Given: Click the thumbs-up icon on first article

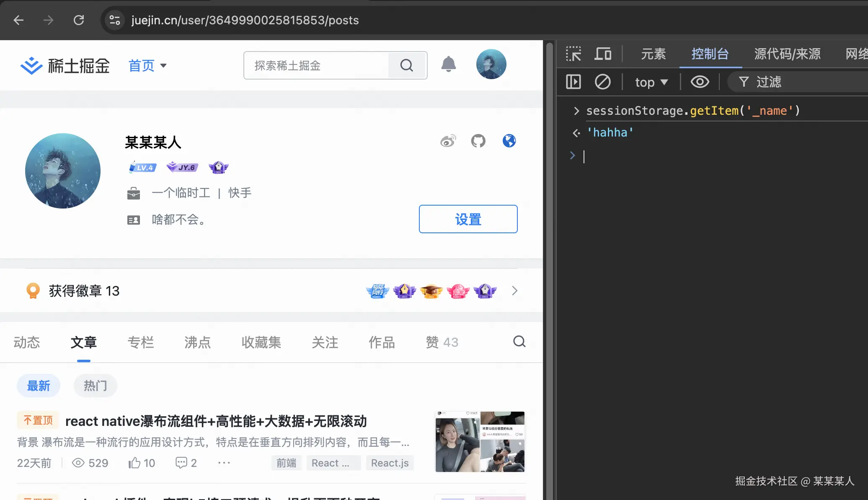Looking at the screenshot, I should coord(134,463).
